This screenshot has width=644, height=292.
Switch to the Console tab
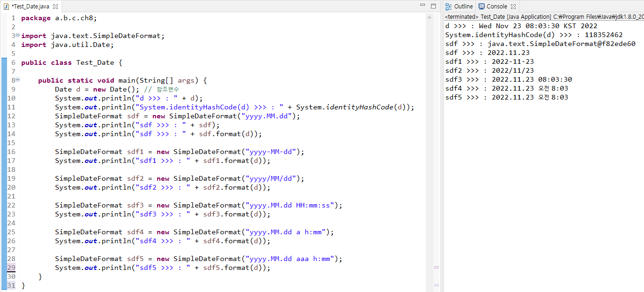coord(497,6)
